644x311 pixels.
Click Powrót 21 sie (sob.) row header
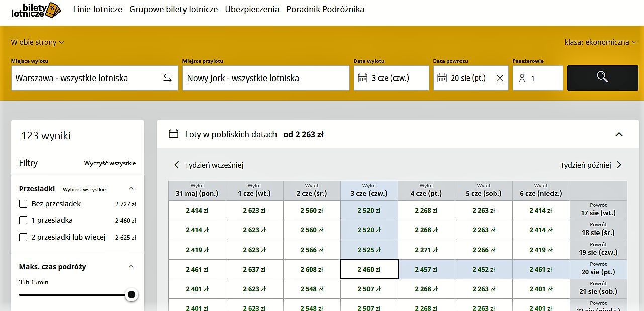click(598, 289)
